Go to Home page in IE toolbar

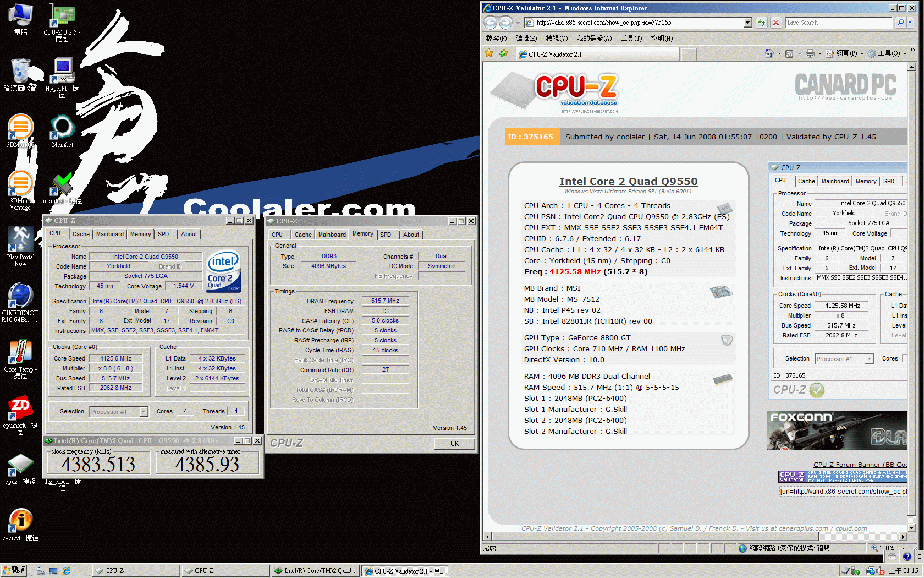769,53
